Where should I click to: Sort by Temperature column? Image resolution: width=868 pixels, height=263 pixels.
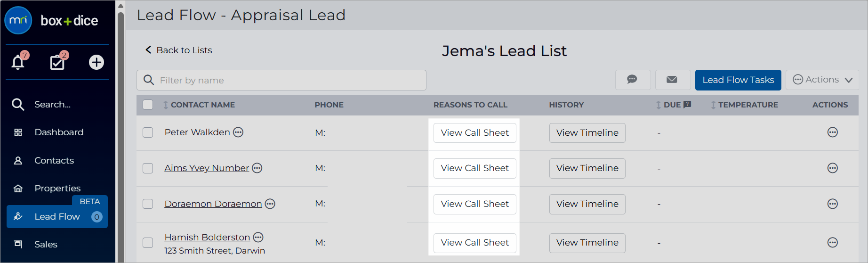tap(744, 105)
